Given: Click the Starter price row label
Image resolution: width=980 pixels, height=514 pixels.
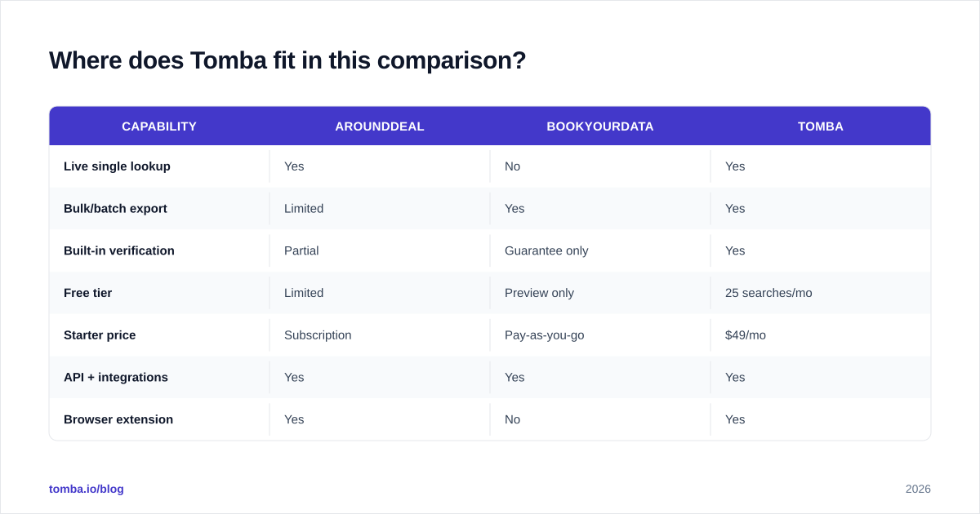Looking at the screenshot, I should pyautogui.click(x=100, y=335).
